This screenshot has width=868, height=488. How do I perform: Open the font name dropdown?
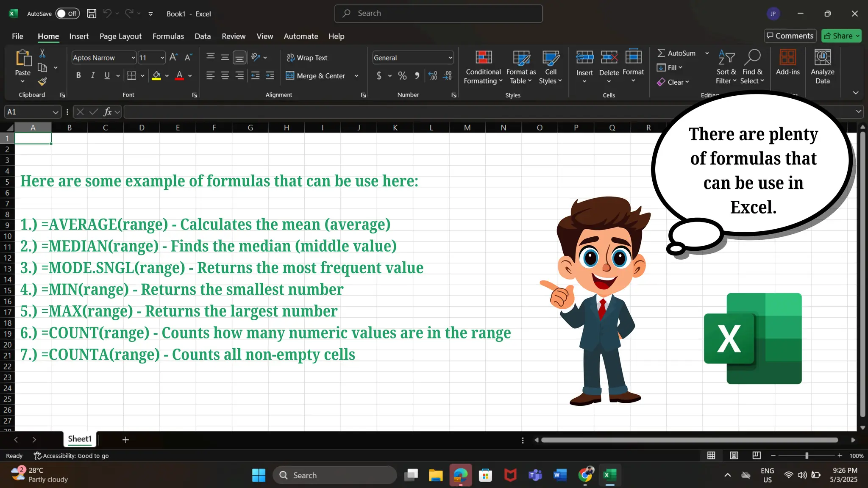(133, 58)
